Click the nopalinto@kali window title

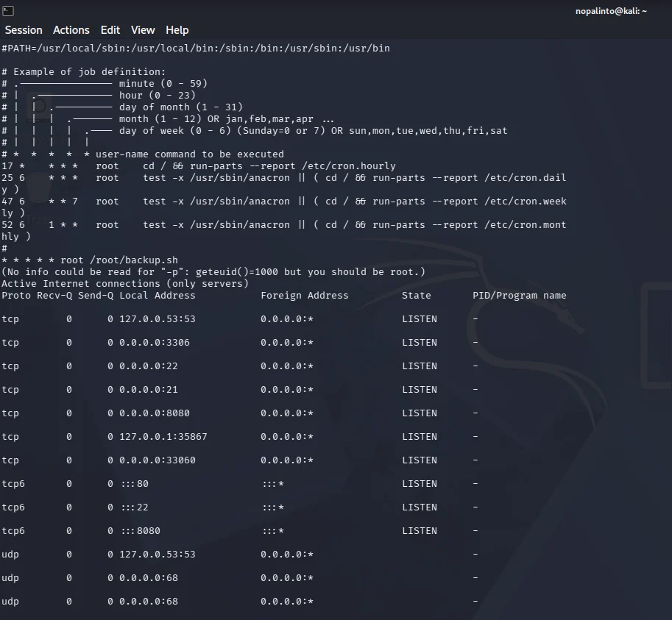click(x=611, y=11)
